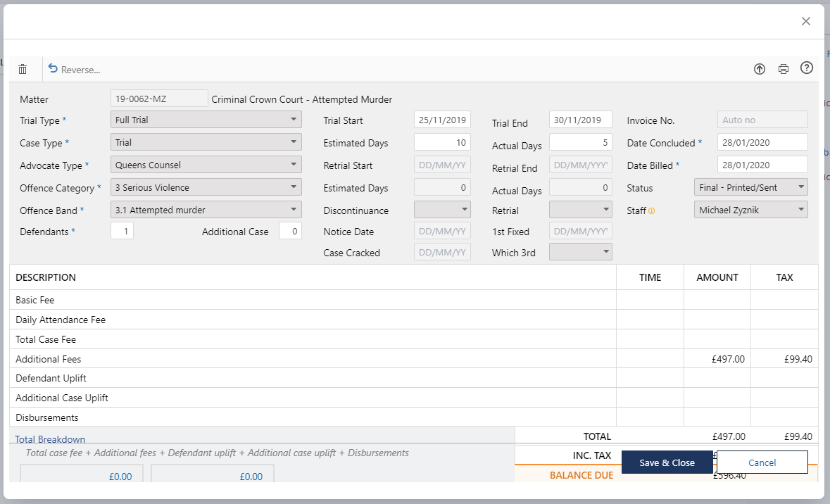Screen dimensions: 830x504
Task: Click the Defendants number field
Action: coord(122,231)
